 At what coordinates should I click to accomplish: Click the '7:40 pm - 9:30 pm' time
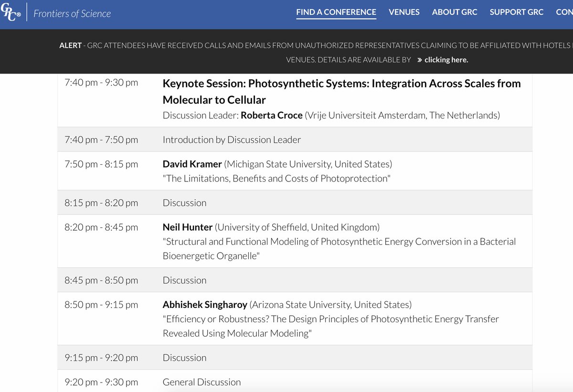(101, 82)
